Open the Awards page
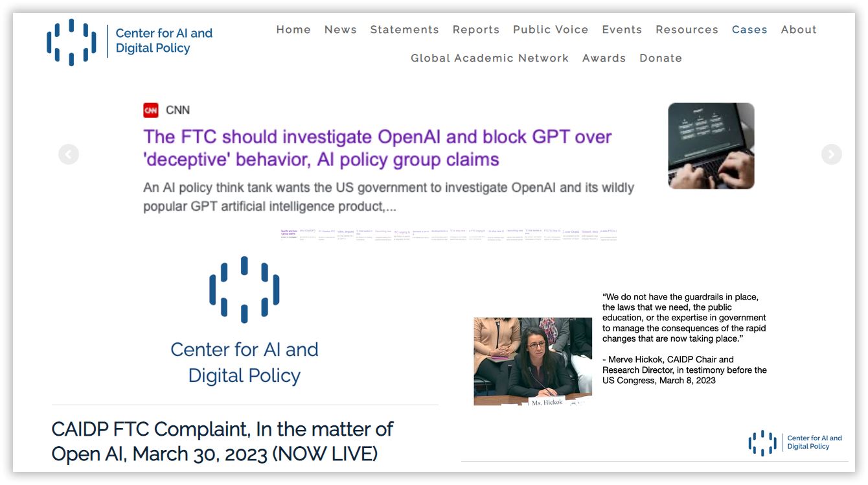This screenshot has height=485, width=868. 604,58
